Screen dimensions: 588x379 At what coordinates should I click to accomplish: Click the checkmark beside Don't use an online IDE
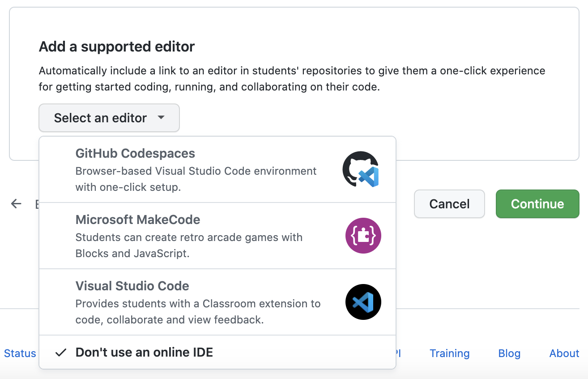point(61,353)
